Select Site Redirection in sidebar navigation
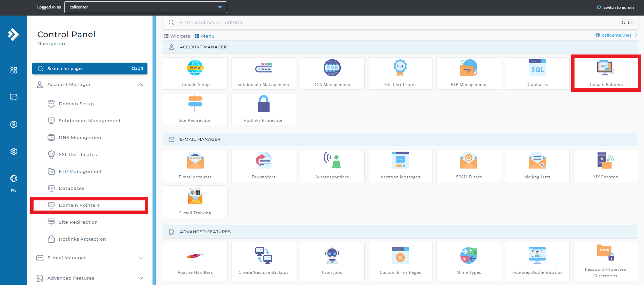Viewport: 644px width, 285px height. pyautogui.click(x=78, y=222)
